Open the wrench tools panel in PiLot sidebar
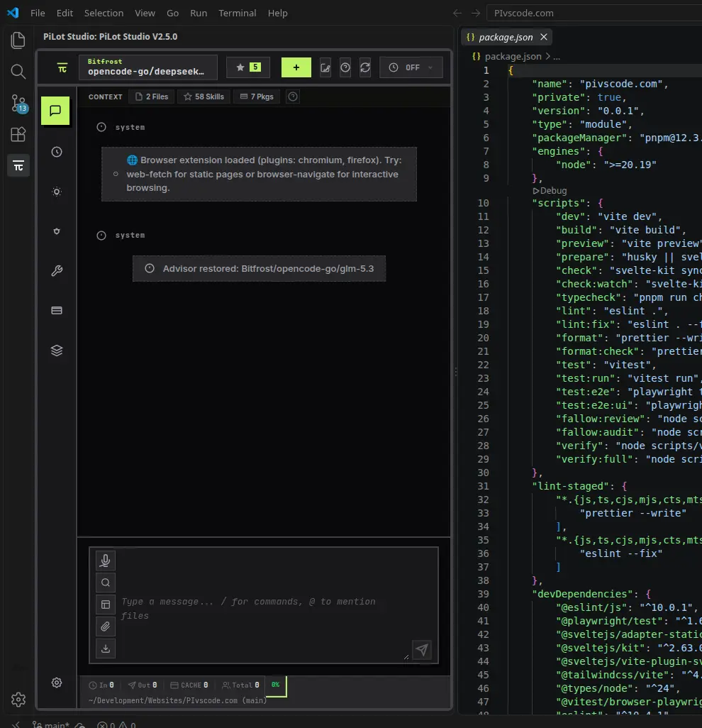This screenshot has width=702, height=728. coord(57,270)
